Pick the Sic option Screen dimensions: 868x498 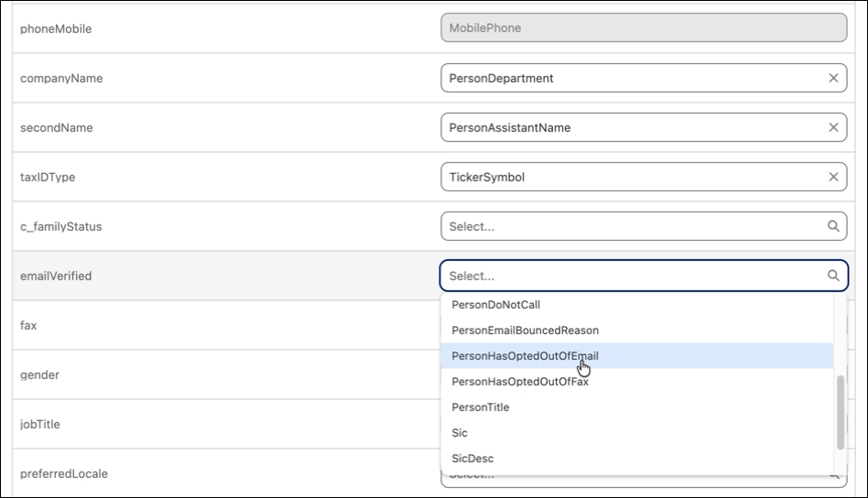click(x=637, y=433)
